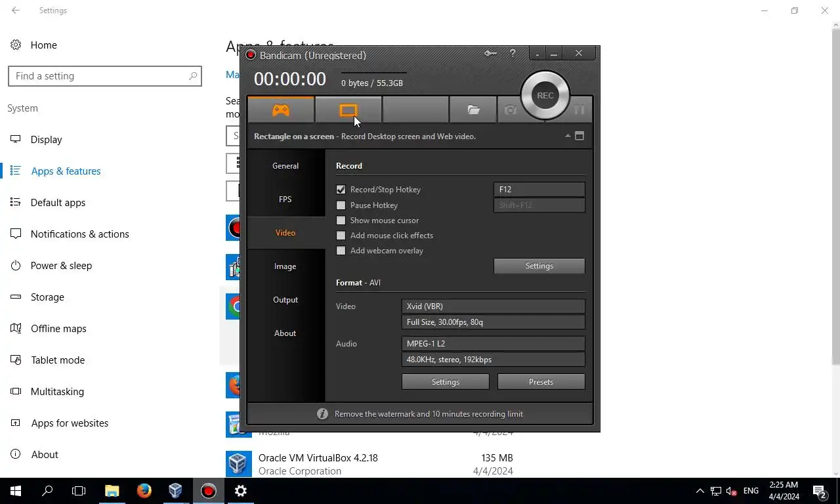Image resolution: width=840 pixels, height=504 pixels.
Task: Open the Bandicam registration key icon
Action: click(x=490, y=54)
